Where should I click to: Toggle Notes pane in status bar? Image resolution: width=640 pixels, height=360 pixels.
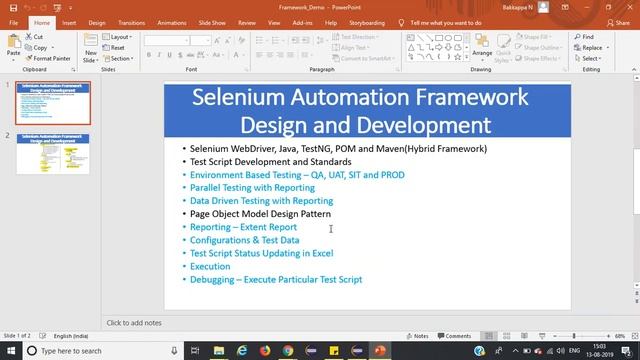[x=418, y=336]
